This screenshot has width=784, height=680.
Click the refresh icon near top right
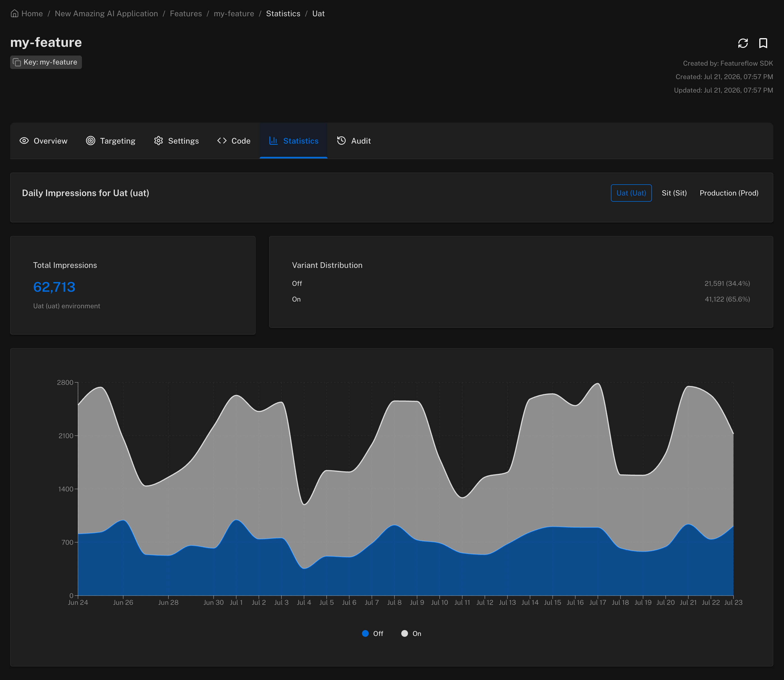point(743,43)
